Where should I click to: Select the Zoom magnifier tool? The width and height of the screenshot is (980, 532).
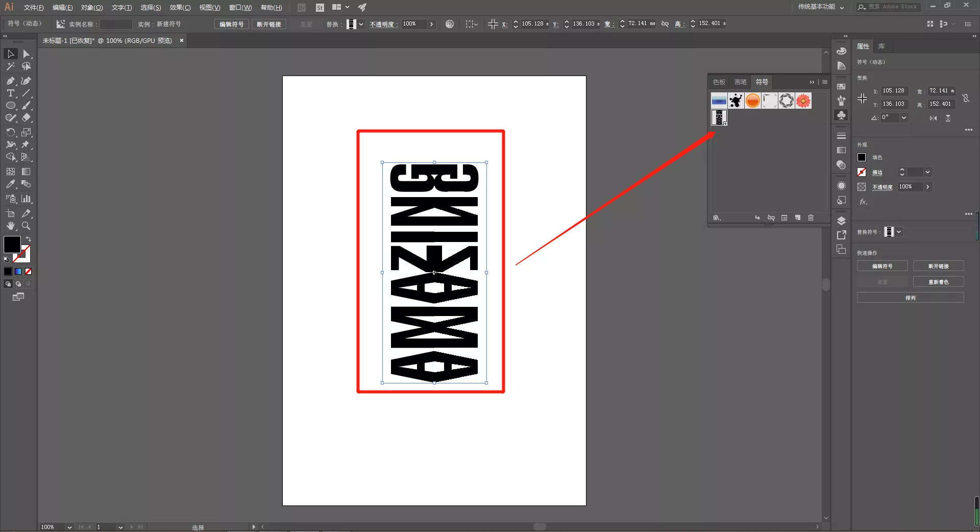26,226
